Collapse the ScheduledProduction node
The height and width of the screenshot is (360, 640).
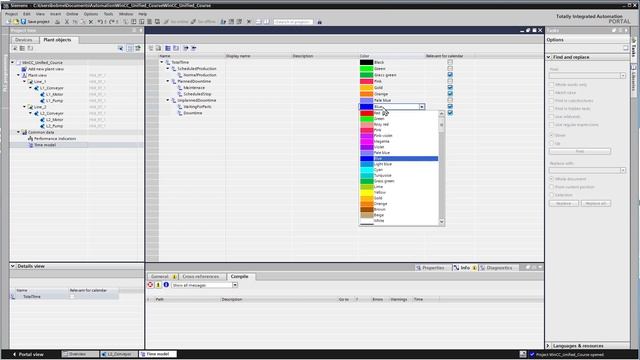168,69
